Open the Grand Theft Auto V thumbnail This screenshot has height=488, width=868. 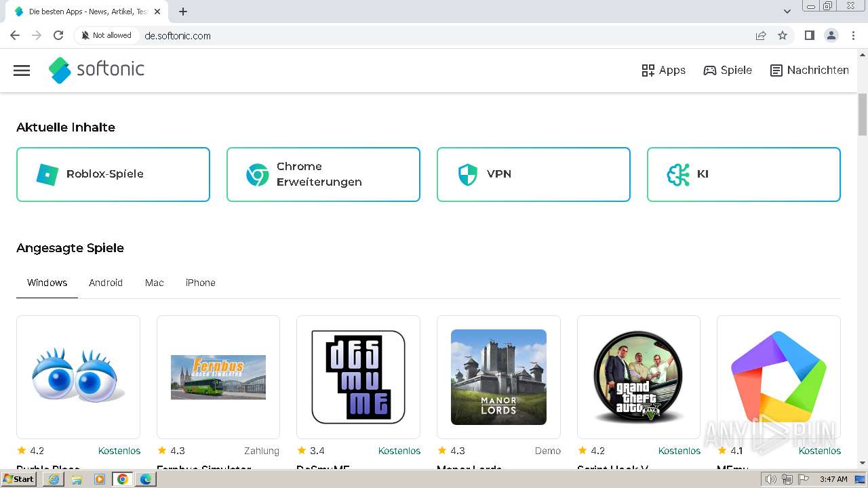[639, 377]
